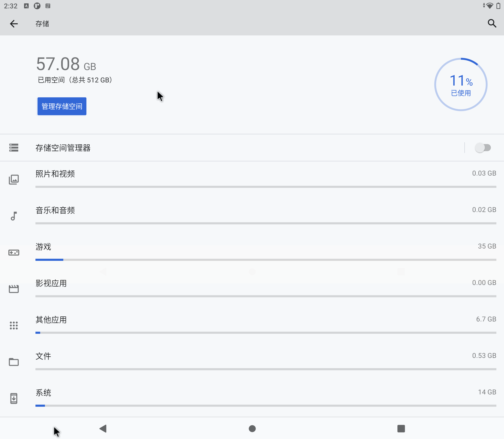The width and height of the screenshot is (504, 439).
Task: Click the 2:32 clock in status bar
Action: (x=11, y=6)
